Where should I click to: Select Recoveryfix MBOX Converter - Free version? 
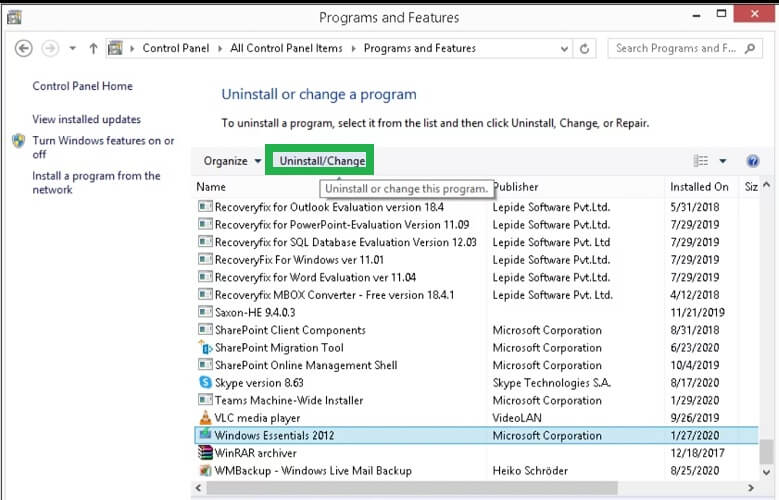coord(334,295)
